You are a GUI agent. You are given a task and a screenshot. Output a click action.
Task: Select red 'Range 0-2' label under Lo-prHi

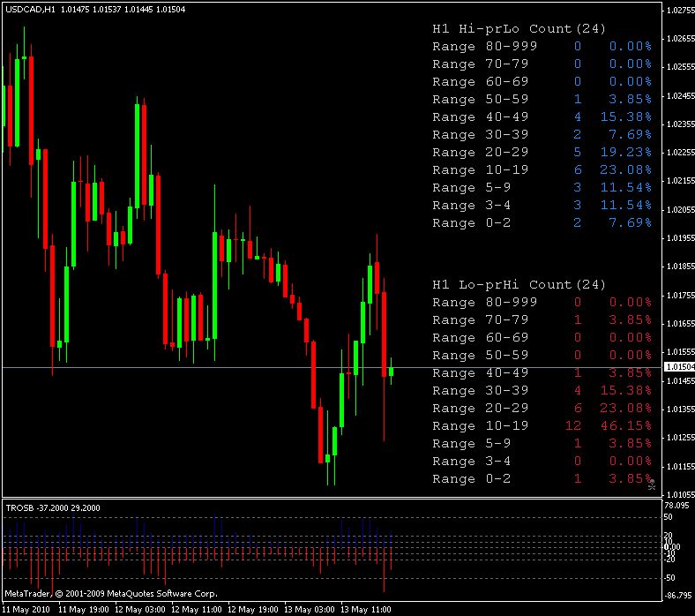coord(472,479)
